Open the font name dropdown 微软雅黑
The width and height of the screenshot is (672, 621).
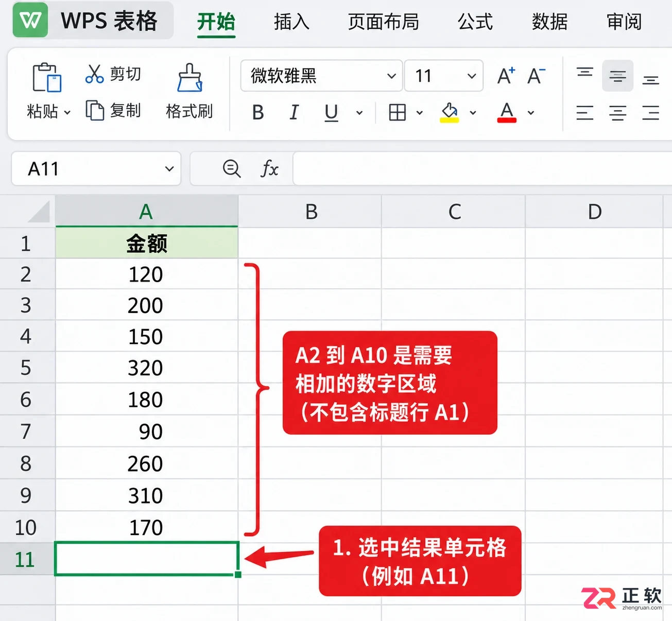coord(321,76)
